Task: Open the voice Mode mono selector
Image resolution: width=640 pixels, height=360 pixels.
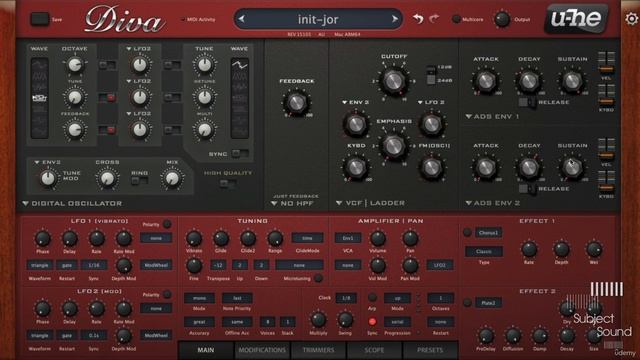Action: point(199,298)
